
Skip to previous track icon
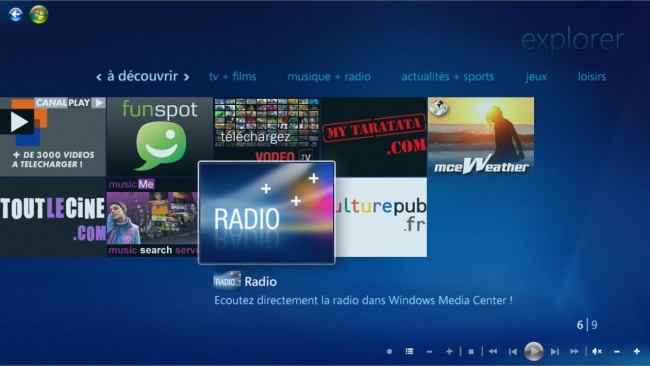tap(513, 351)
